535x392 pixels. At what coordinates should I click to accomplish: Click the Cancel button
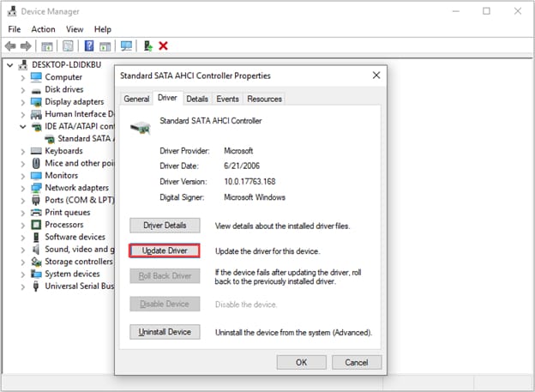(357, 362)
